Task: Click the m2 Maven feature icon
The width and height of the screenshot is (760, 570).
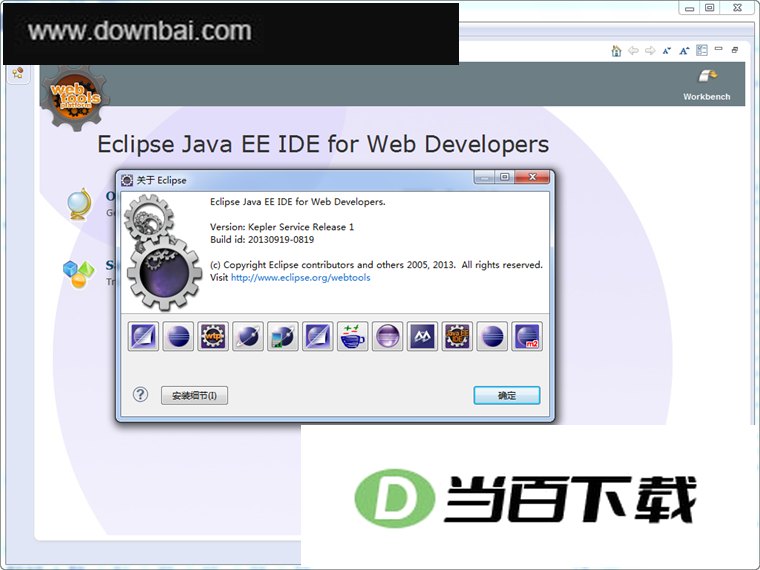Action: pos(527,336)
